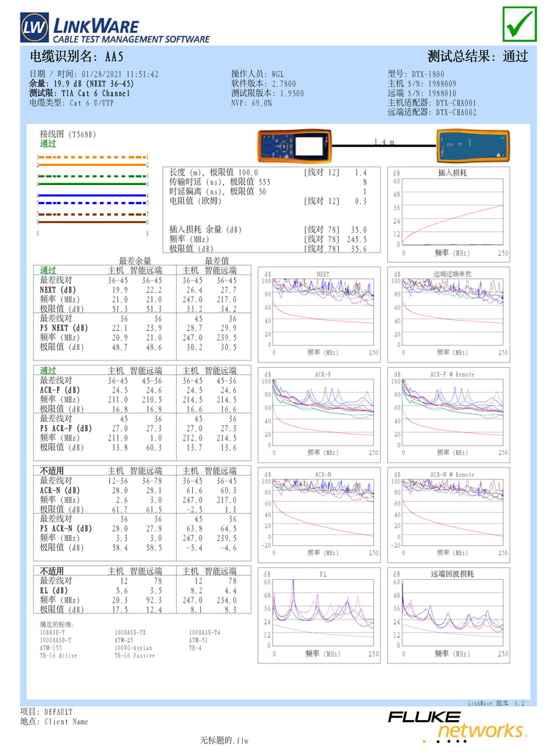Open the ACR-F @ Remote graph

pos(448,412)
